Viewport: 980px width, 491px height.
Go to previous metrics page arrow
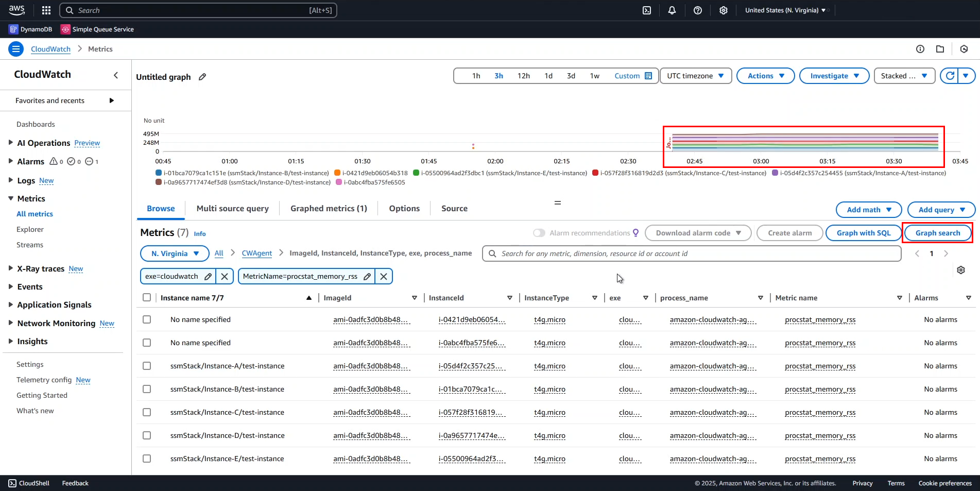pos(917,253)
